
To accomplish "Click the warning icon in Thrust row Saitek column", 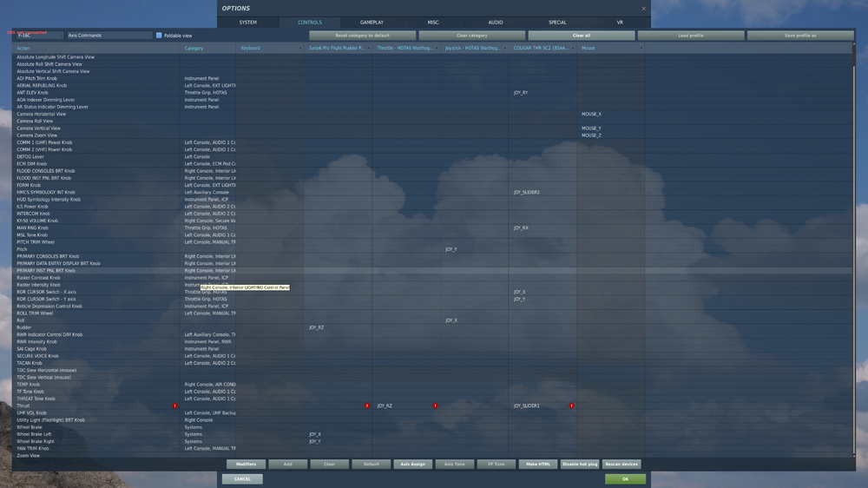I will [x=367, y=406].
